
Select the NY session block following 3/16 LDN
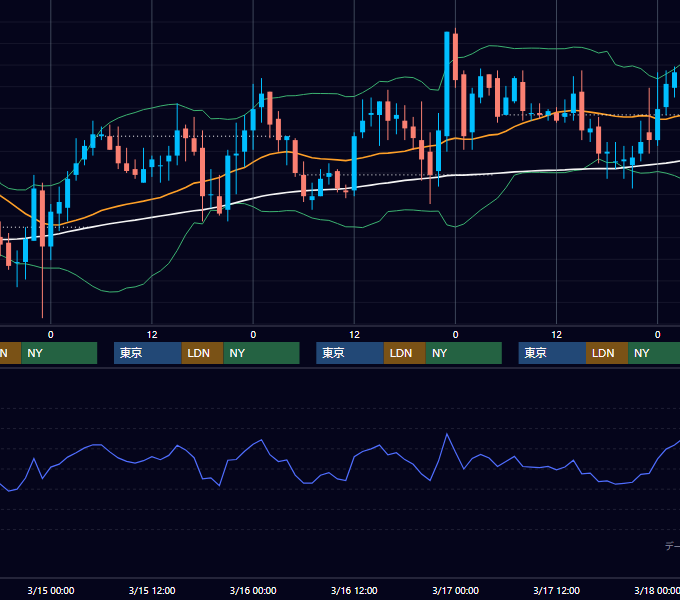point(464,353)
